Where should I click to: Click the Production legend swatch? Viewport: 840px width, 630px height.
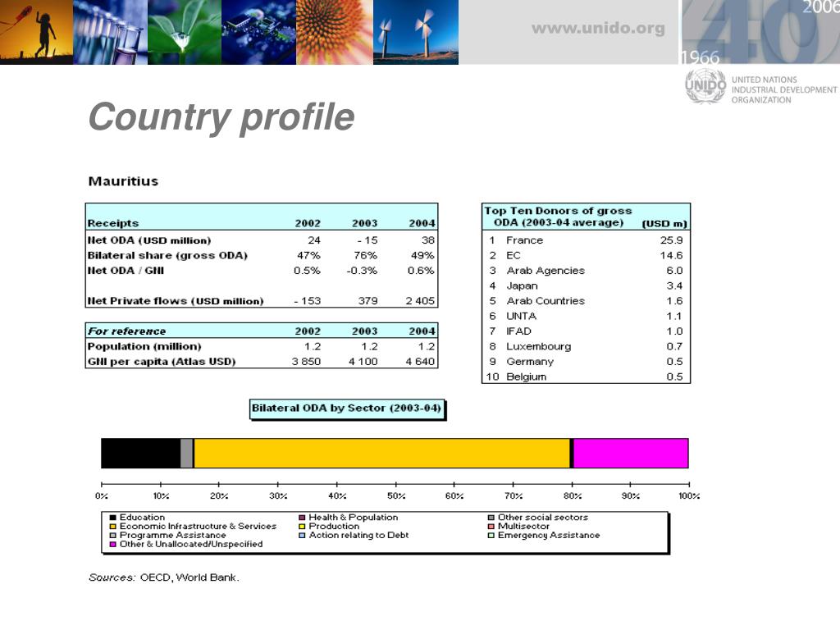(302, 527)
